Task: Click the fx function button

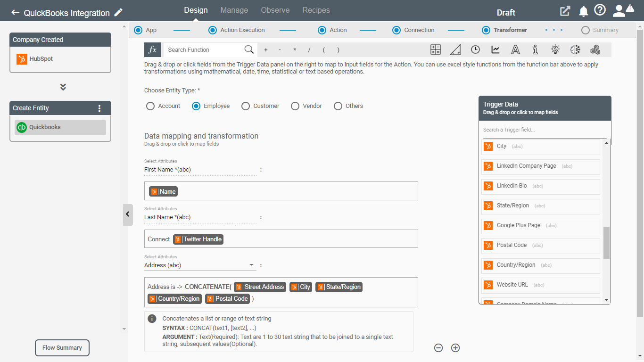Action: (152, 49)
